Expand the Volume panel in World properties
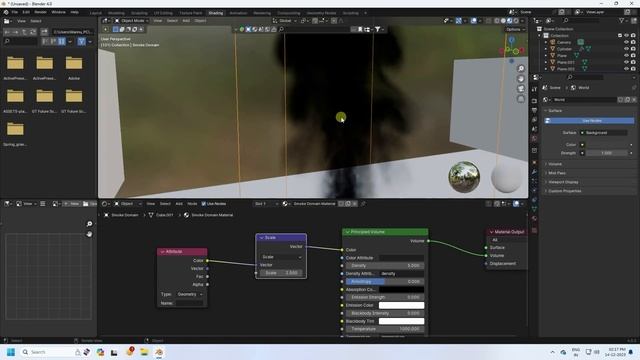This screenshot has height=360, width=640. click(555, 164)
